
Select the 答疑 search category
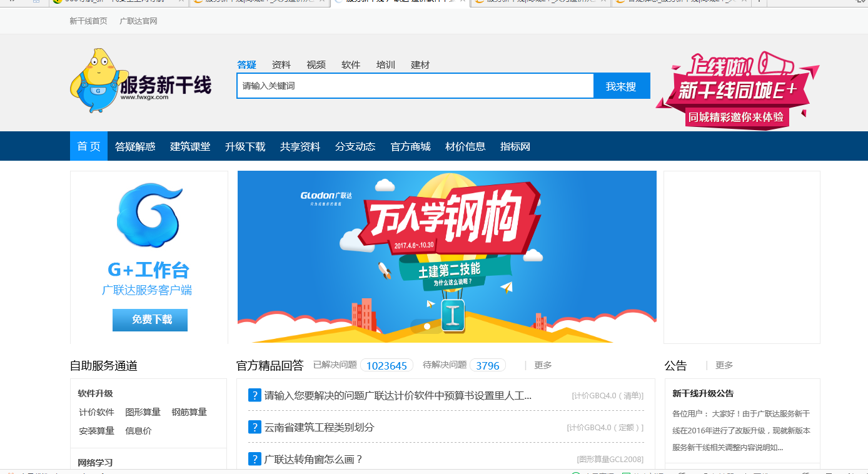click(246, 64)
